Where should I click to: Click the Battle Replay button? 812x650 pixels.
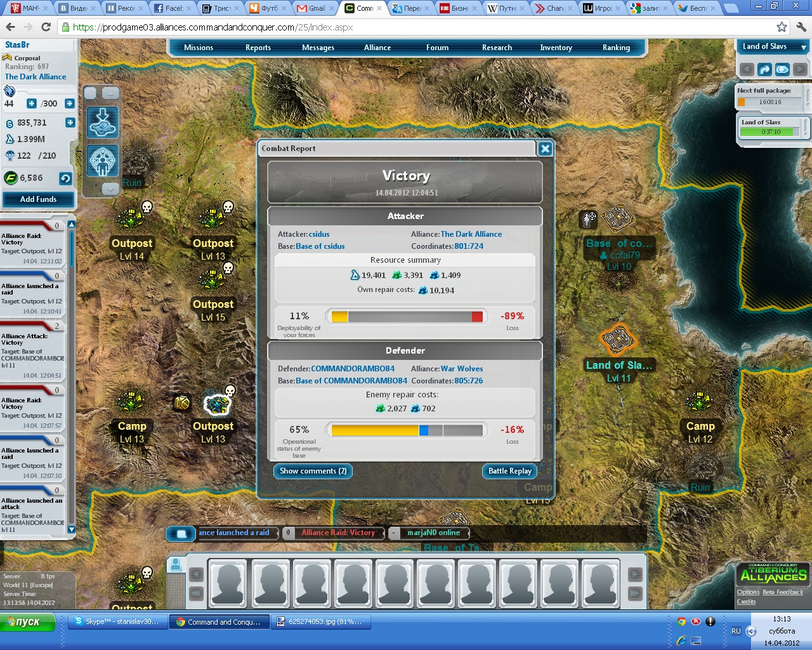[x=509, y=471]
